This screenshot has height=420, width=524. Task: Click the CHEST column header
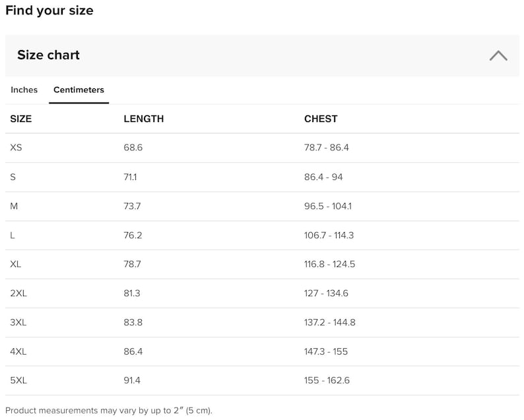(321, 119)
